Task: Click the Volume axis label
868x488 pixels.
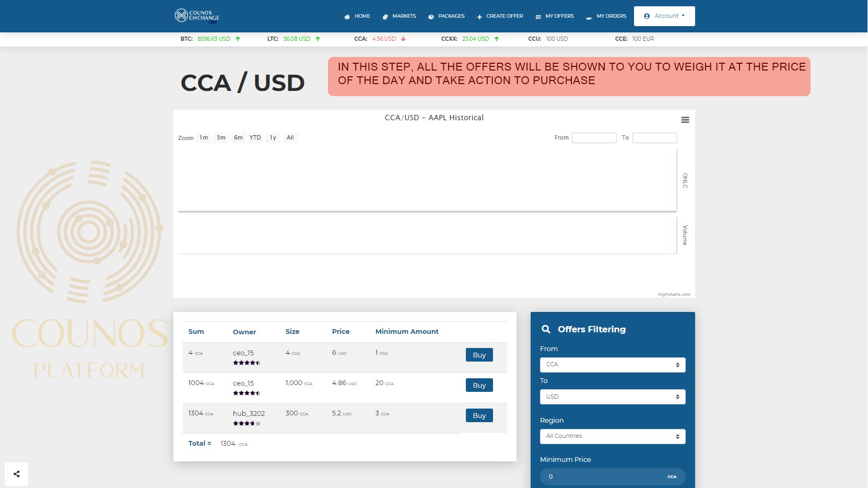Action: [685, 235]
